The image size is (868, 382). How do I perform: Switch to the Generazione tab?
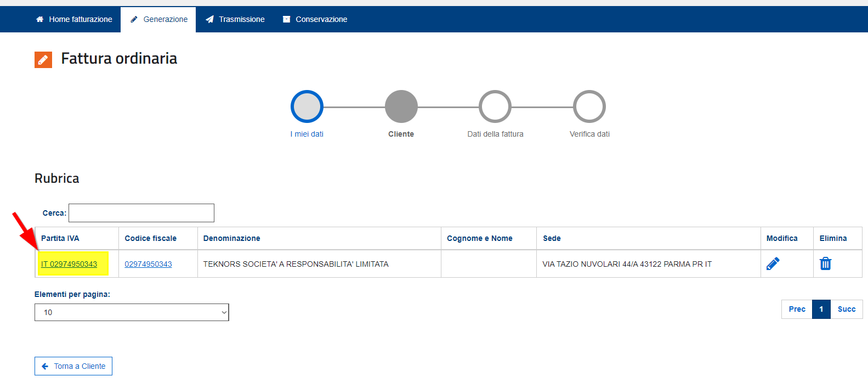(x=158, y=19)
